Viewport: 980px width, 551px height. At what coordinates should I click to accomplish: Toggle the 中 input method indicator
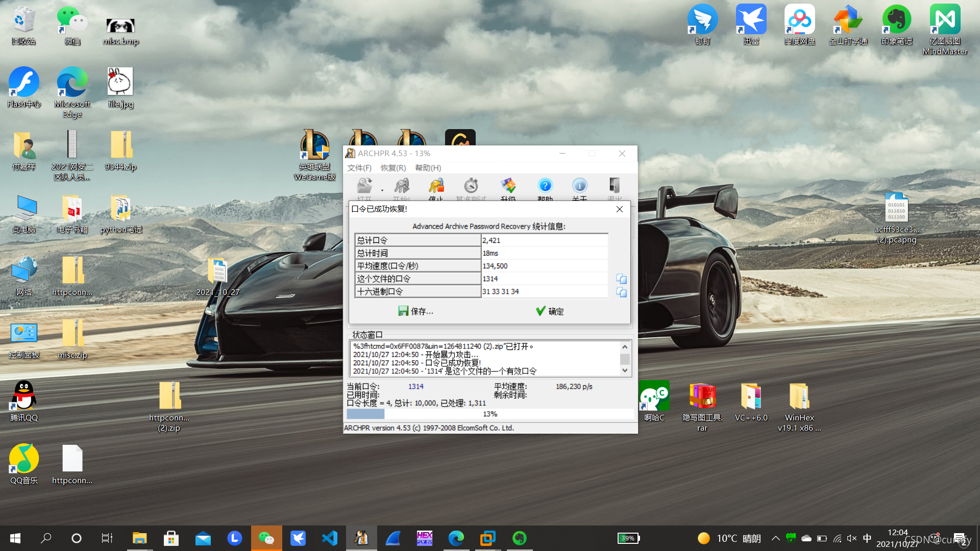tap(867, 538)
